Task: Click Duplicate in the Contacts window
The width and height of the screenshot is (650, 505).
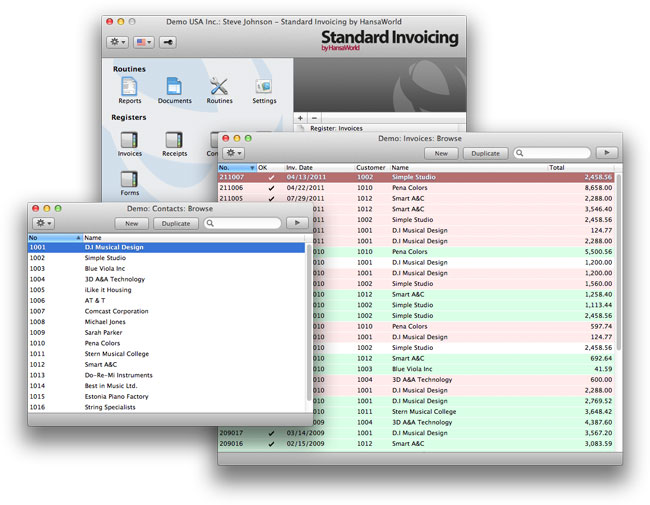Action: tap(176, 223)
